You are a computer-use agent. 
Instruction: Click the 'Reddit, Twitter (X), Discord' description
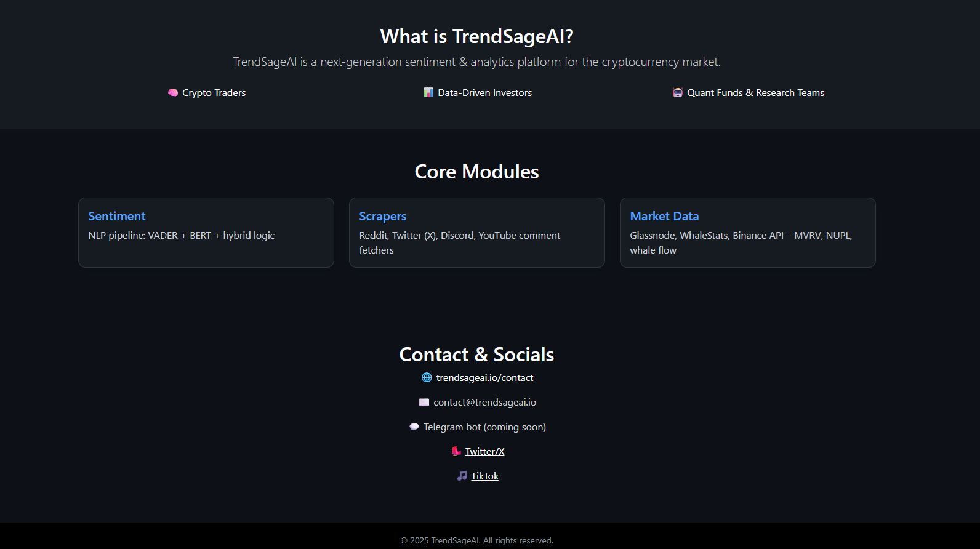click(460, 243)
